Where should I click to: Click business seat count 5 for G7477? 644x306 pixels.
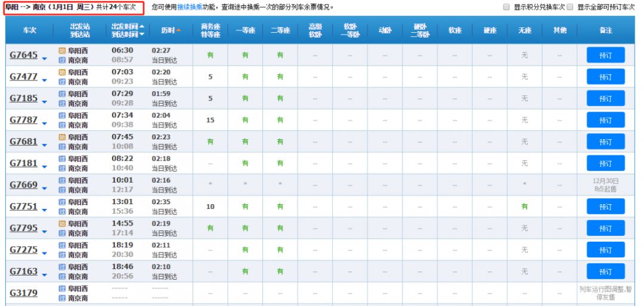[x=210, y=77]
